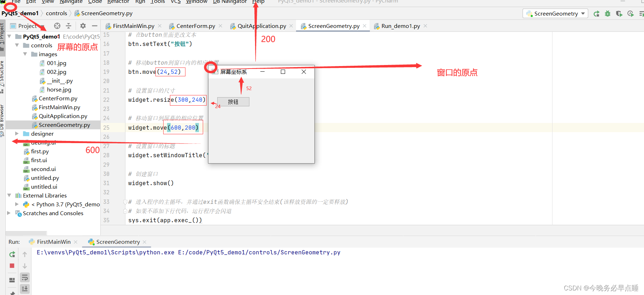Expand the Python 3.7 interpreter node
The width and height of the screenshot is (644, 295).
click(17, 204)
